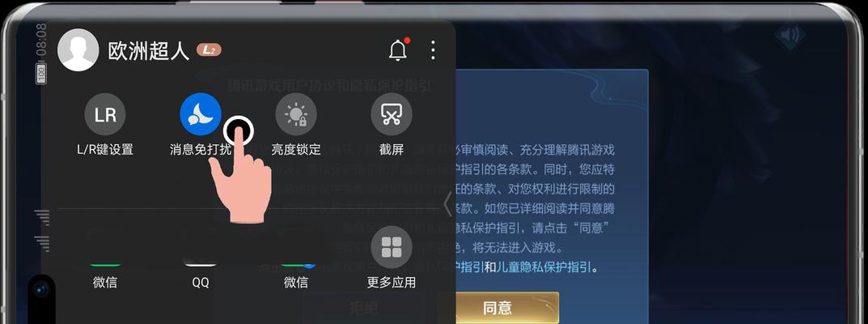Tap the L2 level badge
868x324 pixels.
pos(209,50)
